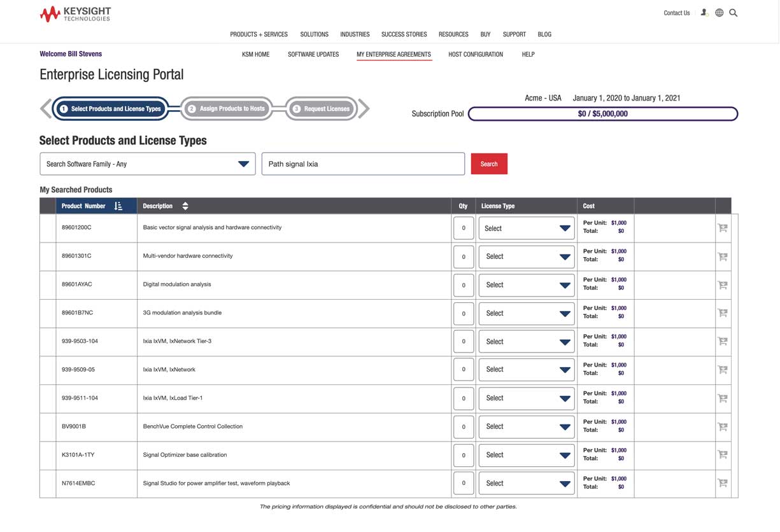Click the Subscription Pool progress bar
Image resolution: width=780 pixels, height=532 pixels.
602,113
